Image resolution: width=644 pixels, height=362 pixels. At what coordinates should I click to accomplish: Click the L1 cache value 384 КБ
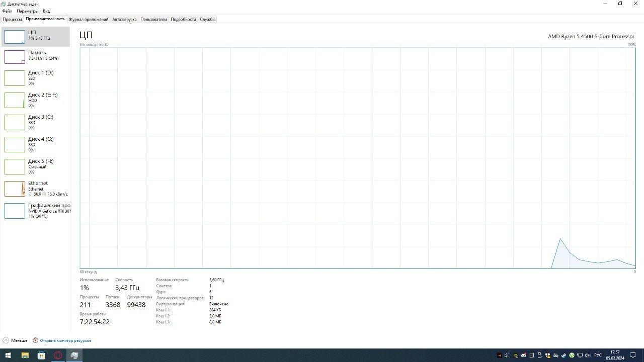(215, 310)
